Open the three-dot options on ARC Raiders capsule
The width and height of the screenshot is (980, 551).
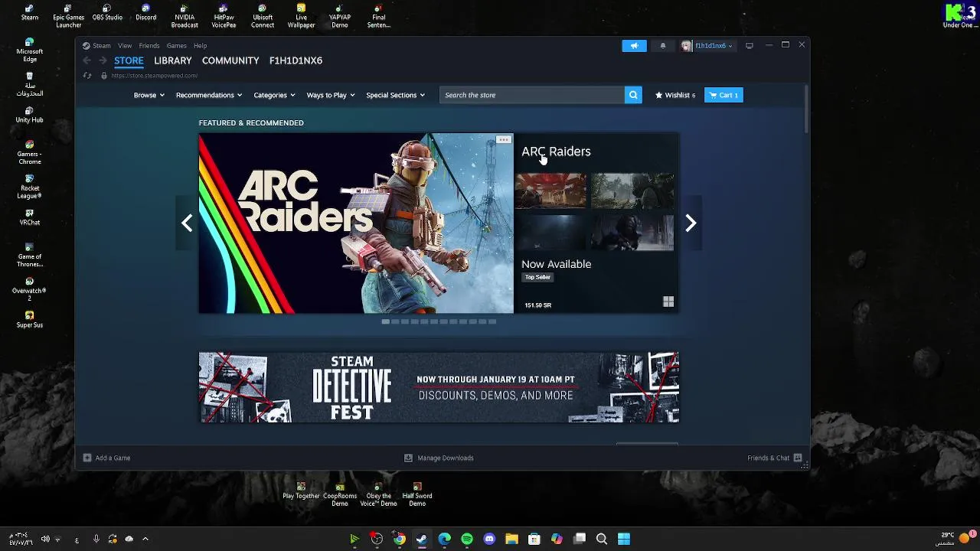tap(503, 140)
